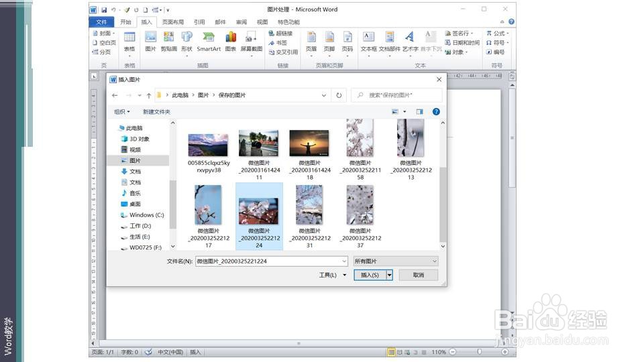Viewport: 644px width, 362px height.
Task: Refresh the folder with the reload icon
Action: (339, 95)
